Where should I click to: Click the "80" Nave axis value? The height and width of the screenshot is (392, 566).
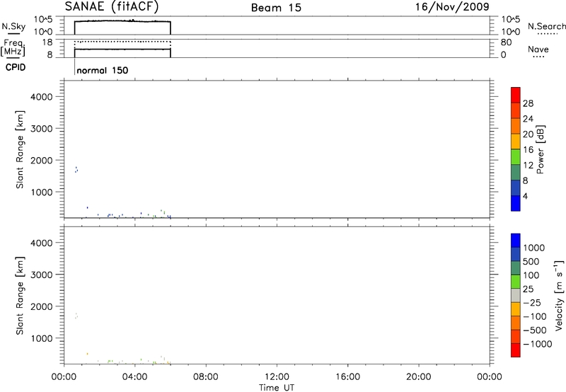click(506, 42)
